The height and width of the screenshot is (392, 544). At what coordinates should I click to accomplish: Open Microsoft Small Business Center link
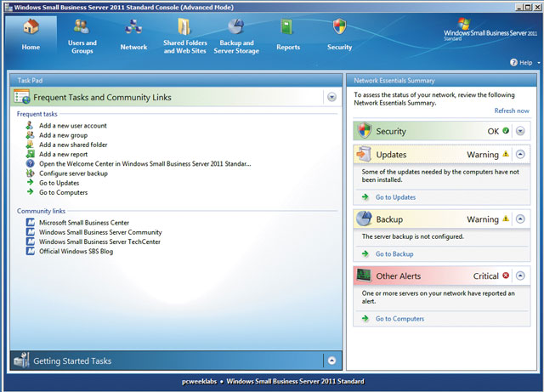tap(84, 223)
